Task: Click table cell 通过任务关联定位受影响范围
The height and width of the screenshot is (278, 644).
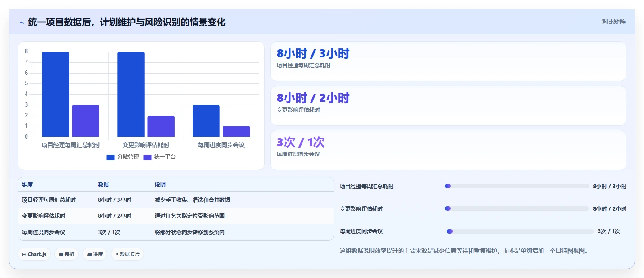Action: point(190,216)
